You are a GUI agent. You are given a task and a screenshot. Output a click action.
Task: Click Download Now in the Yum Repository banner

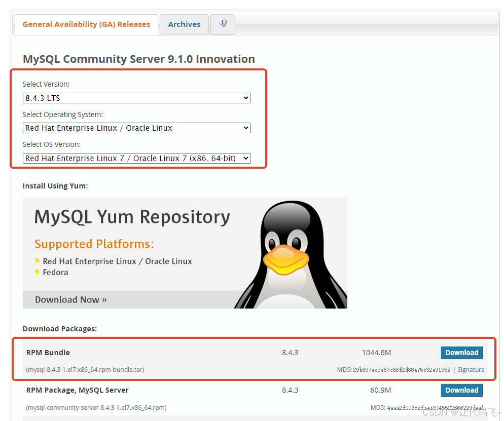pyautogui.click(x=70, y=299)
